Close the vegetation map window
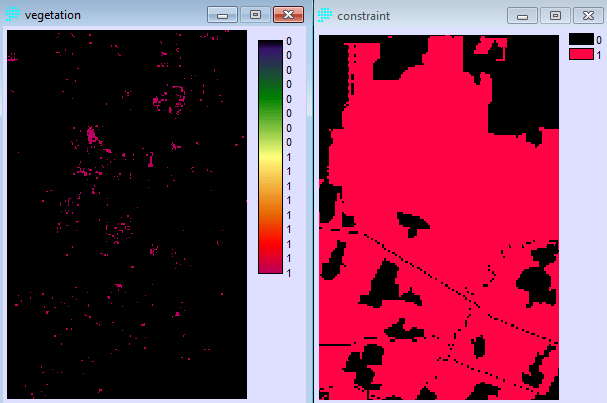Viewport: 607px width, 403px height. (x=288, y=15)
